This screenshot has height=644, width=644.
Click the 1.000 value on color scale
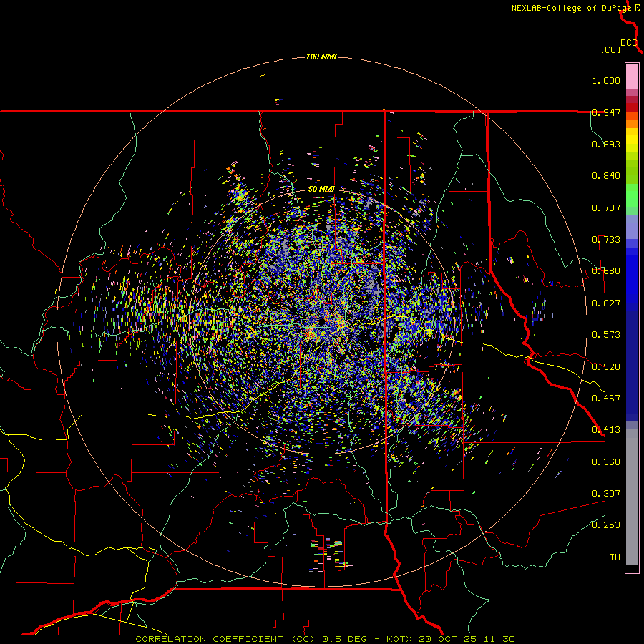(x=606, y=80)
